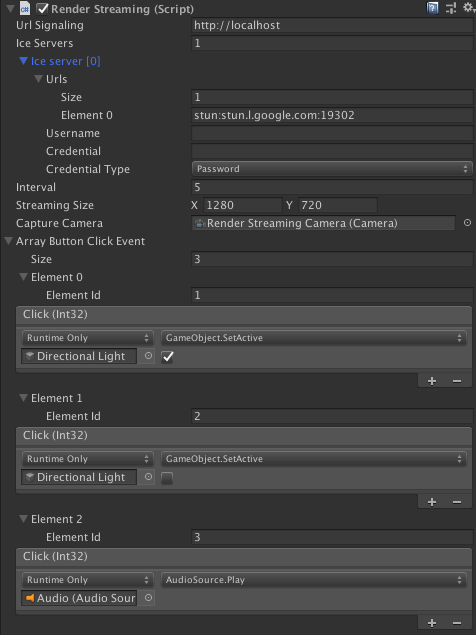Viewport: 476px width, 635px height.
Task: Select Directional Light object field in Element 0
Action: point(79,356)
